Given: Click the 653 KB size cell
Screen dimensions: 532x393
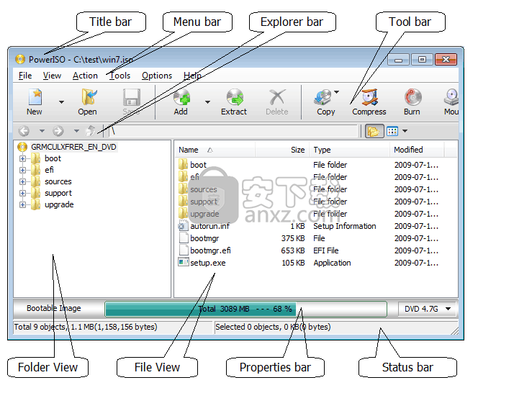Looking at the screenshot, I should [x=293, y=250].
